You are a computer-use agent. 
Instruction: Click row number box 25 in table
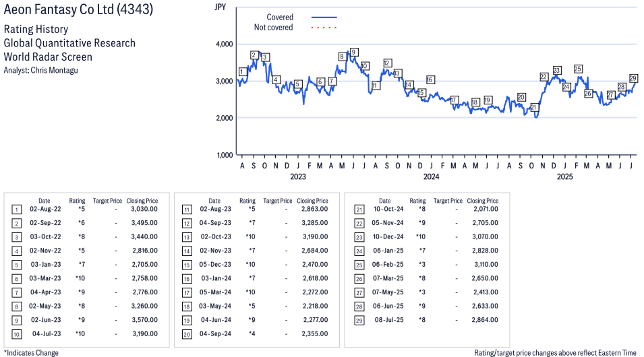click(x=359, y=265)
